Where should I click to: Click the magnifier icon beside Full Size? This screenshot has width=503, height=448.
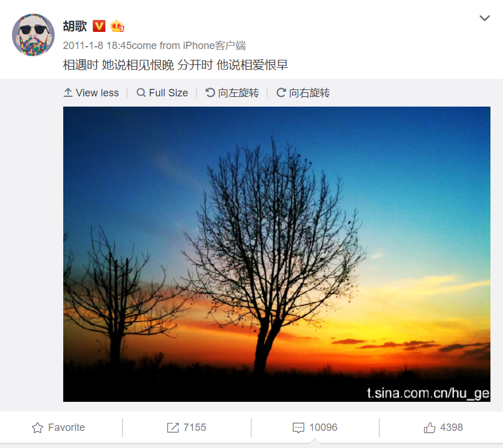coord(141,93)
